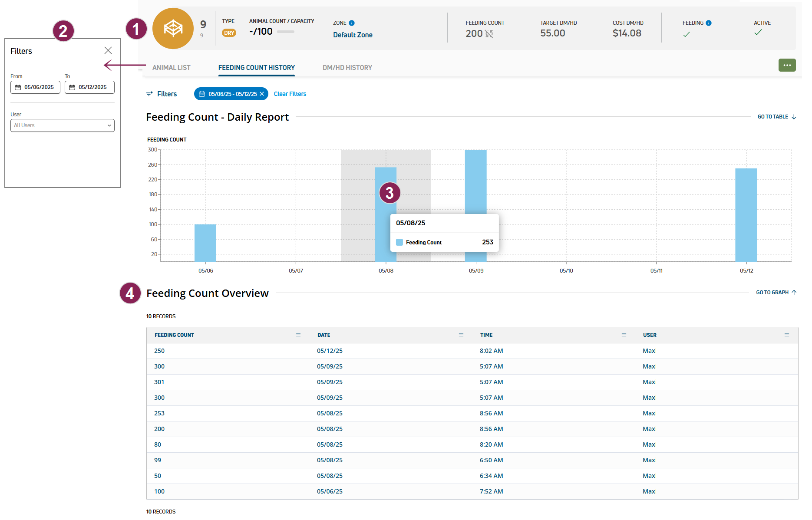This screenshot has height=520, width=812.
Task: Open the Date column menu
Action: click(461, 335)
